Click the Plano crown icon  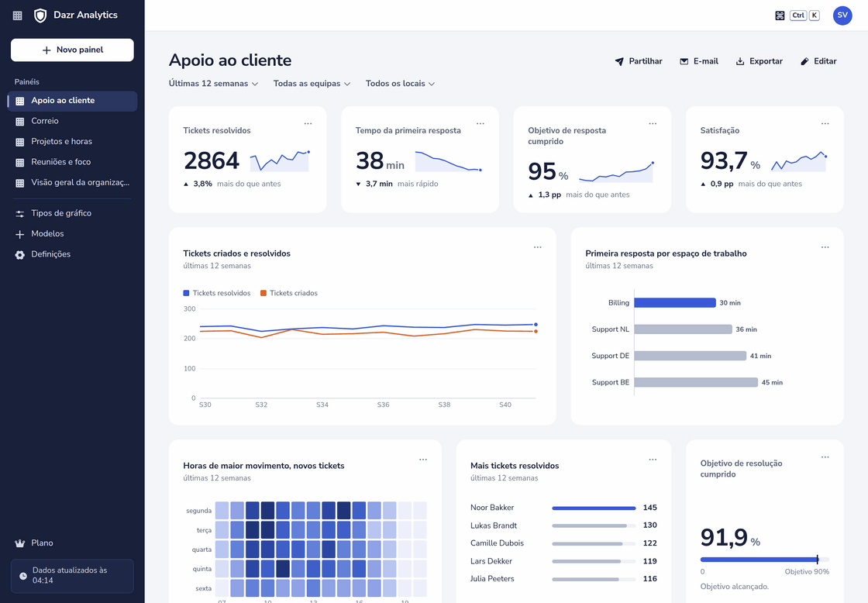20,543
